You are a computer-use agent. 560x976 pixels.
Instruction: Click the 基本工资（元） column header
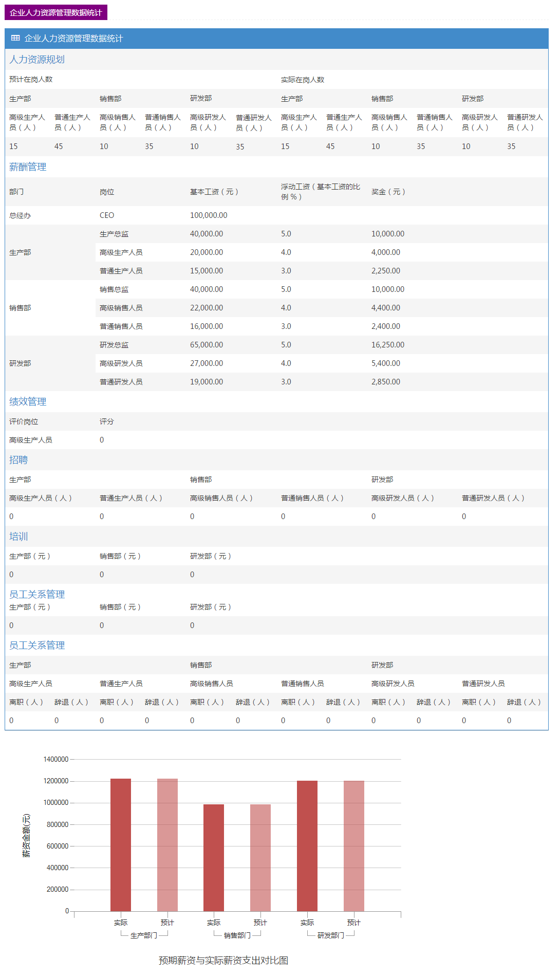tap(214, 192)
